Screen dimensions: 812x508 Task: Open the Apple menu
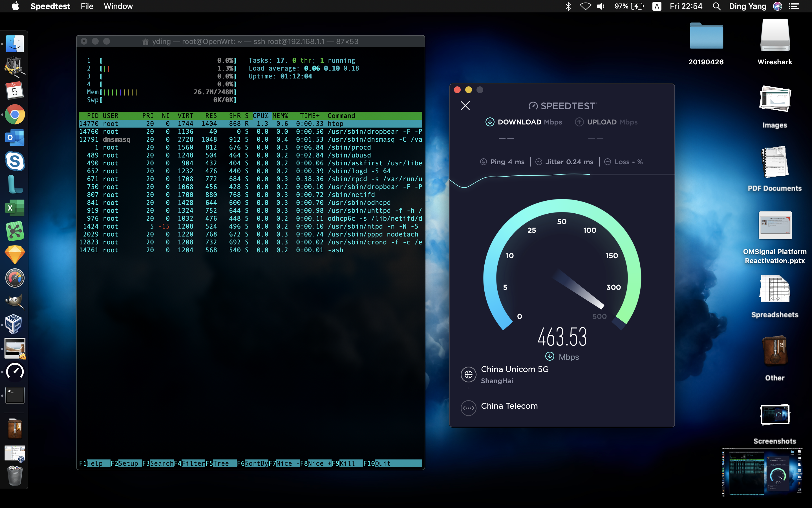(x=16, y=6)
